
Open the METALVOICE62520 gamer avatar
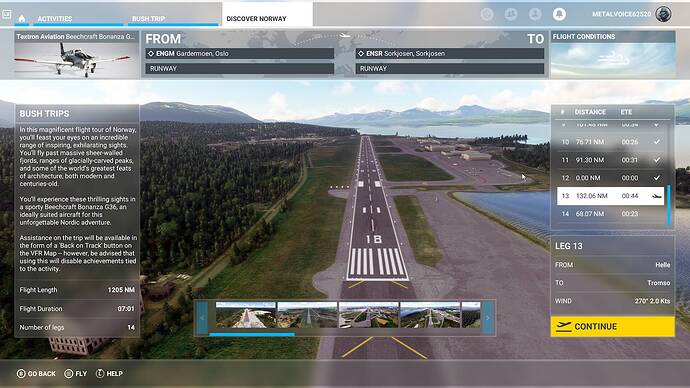coord(663,14)
